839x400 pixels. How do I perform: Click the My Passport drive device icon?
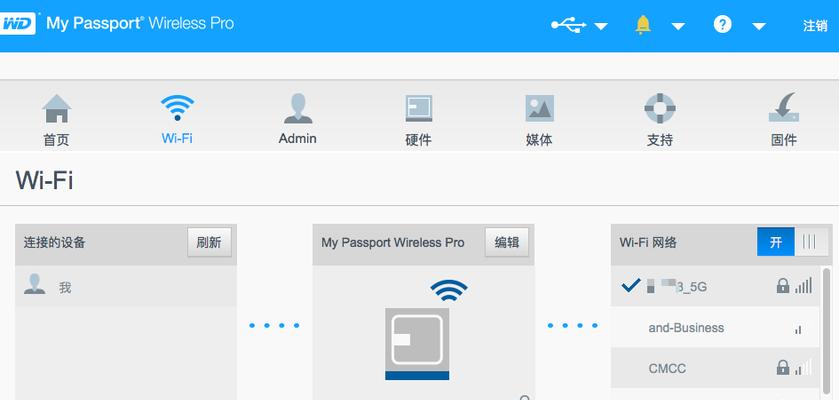point(417,344)
